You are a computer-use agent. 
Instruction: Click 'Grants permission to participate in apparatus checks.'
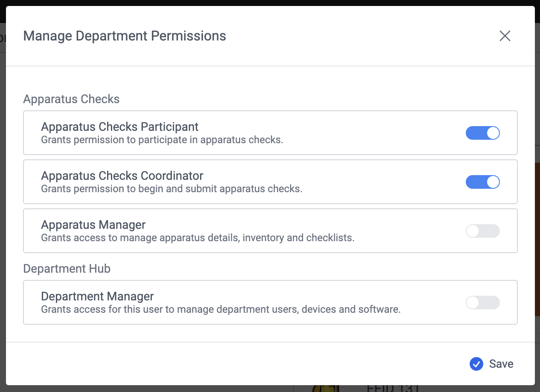[162, 140]
